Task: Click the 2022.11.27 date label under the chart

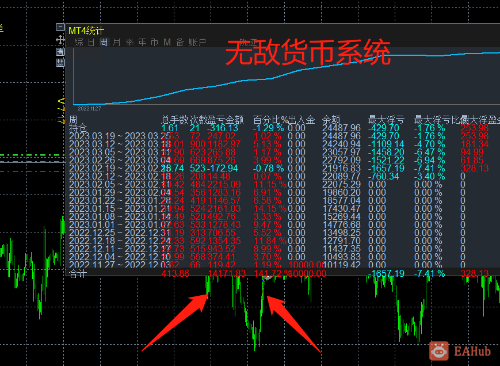Action: tap(89, 109)
